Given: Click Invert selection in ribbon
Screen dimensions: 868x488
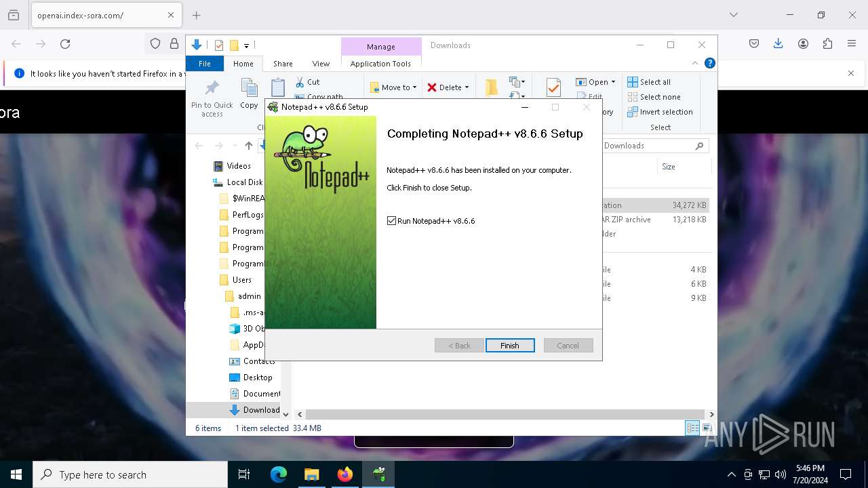Looking at the screenshot, I should point(660,112).
